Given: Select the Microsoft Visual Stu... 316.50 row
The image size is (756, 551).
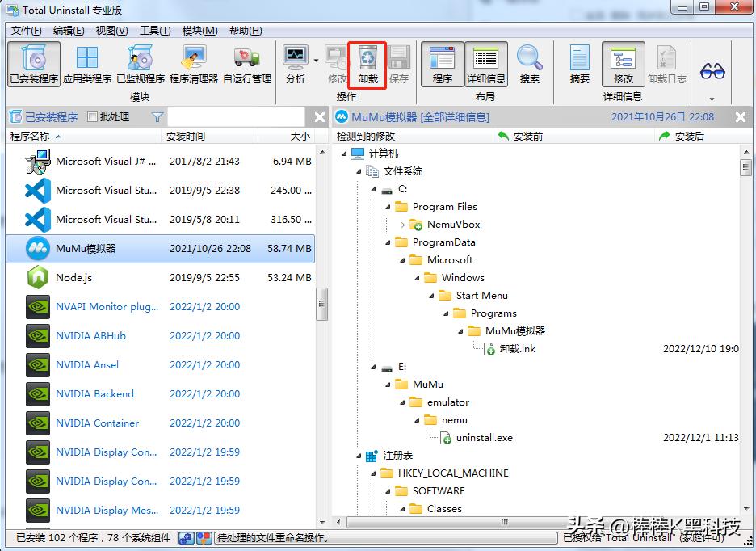Looking at the screenshot, I should 160,220.
